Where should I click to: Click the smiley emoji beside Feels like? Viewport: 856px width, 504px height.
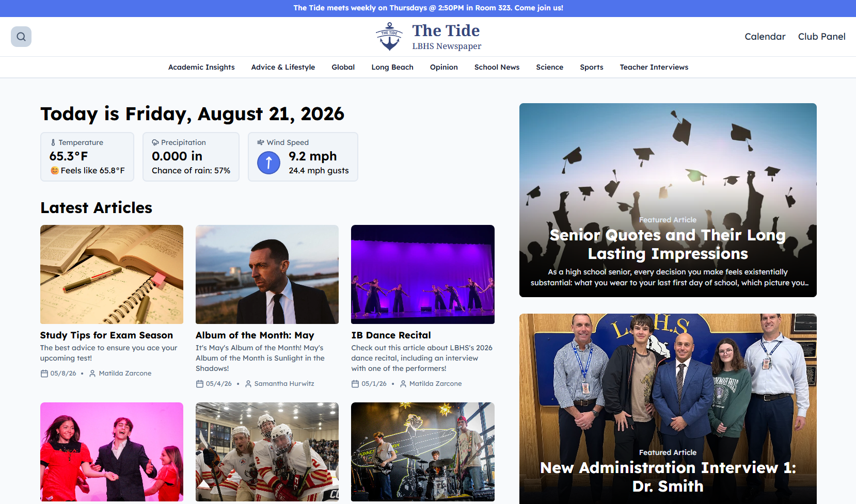pos(54,170)
